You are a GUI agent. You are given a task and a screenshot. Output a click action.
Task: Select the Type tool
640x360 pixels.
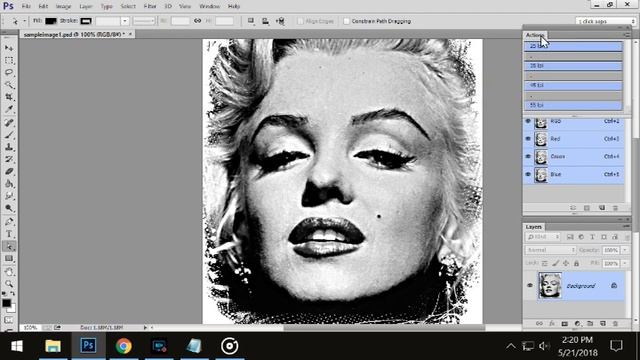(9, 234)
